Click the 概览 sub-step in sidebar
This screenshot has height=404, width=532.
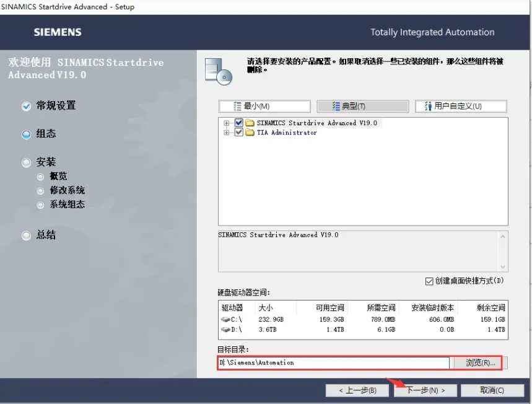pos(58,176)
